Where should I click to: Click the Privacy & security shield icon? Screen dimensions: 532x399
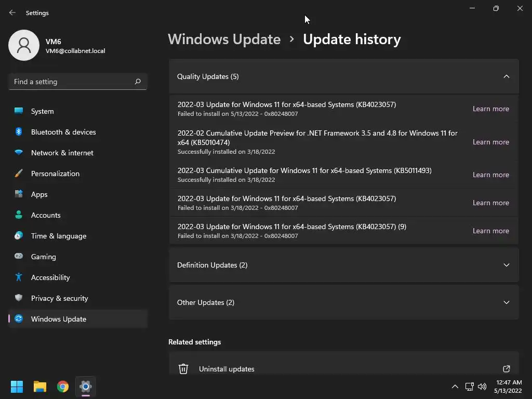coord(19,298)
